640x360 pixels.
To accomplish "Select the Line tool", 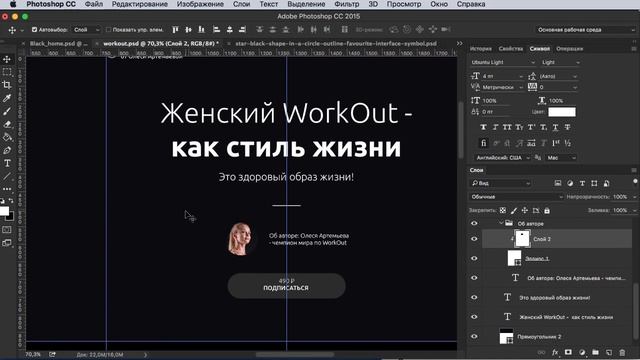I will (x=7, y=176).
